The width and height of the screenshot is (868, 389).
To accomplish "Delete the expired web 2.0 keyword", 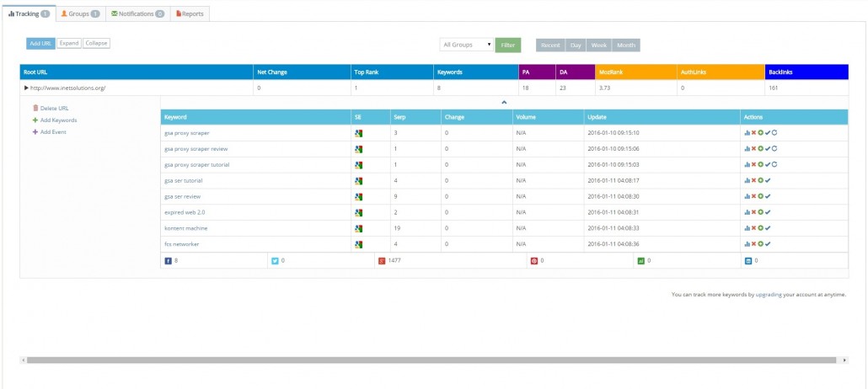I will pyautogui.click(x=754, y=212).
